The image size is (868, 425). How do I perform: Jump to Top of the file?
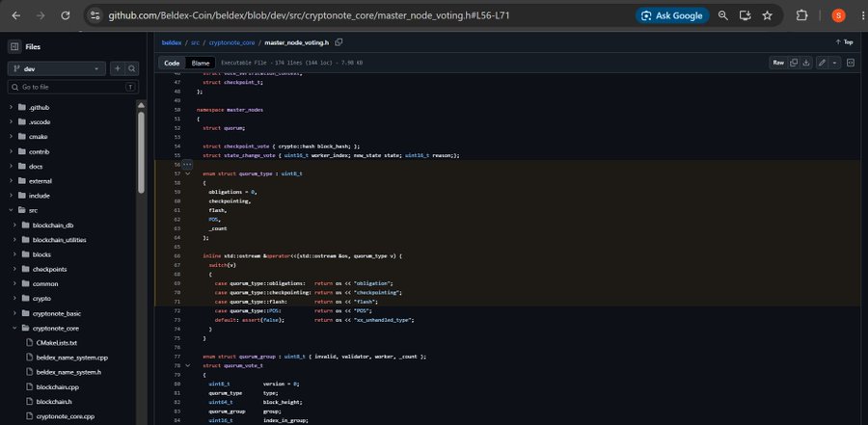[x=844, y=42]
